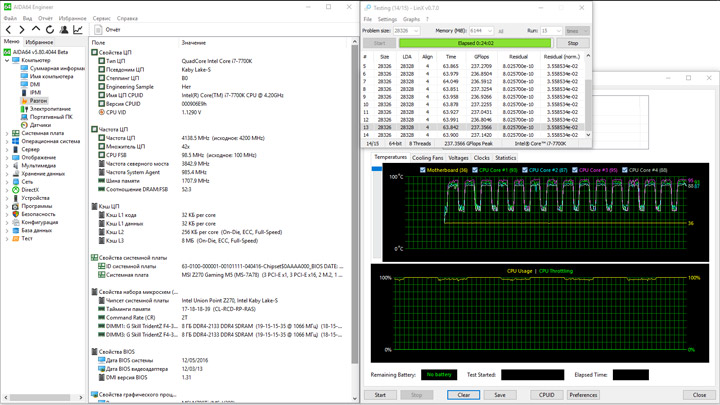Open the Сервис menu in AIDA64
This screenshot has width=720, height=405.
(x=101, y=18)
